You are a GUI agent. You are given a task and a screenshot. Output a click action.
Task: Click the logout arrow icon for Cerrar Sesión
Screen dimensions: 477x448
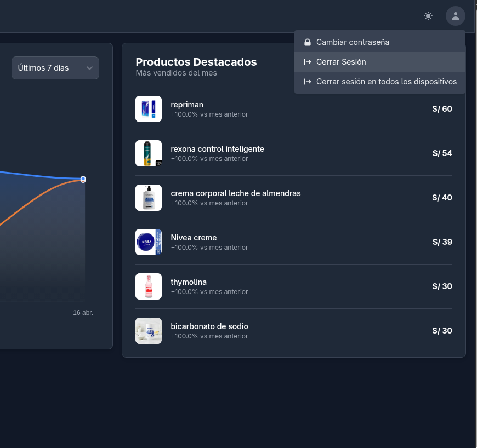click(x=308, y=62)
